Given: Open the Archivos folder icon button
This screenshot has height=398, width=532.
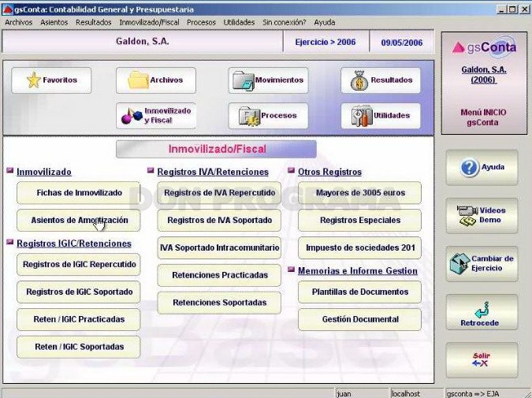Looking at the screenshot, I should [x=156, y=80].
